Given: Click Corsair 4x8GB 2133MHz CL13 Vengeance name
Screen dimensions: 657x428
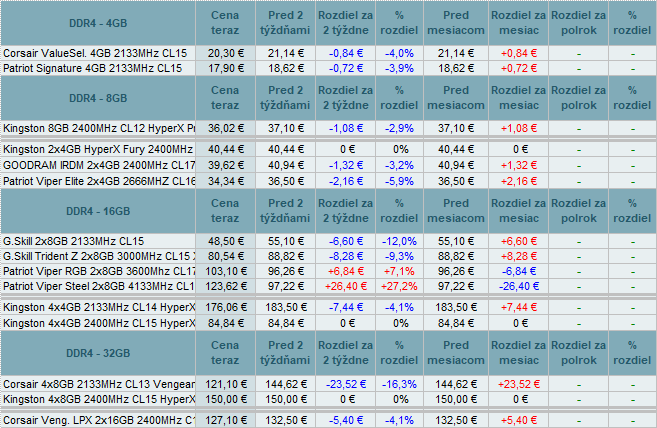Looking at the screenshot, I should coord(99,384).
